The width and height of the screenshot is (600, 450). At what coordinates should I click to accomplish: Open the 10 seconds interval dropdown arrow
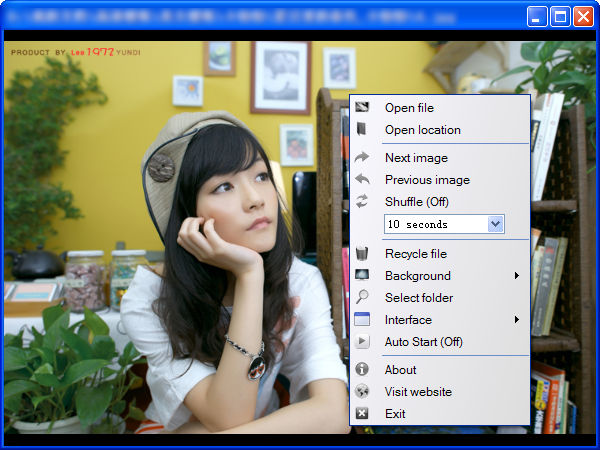(x=495, y=225)
